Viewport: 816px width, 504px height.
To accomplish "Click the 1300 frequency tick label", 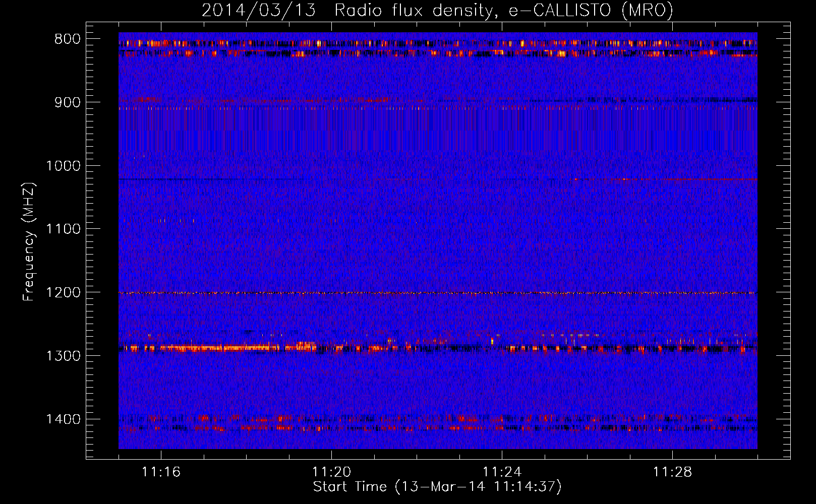I will point(63,356).
